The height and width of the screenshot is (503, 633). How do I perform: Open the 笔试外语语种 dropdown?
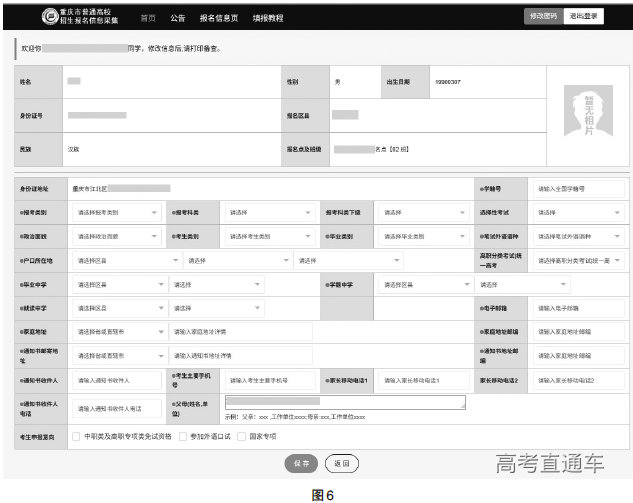579,237
